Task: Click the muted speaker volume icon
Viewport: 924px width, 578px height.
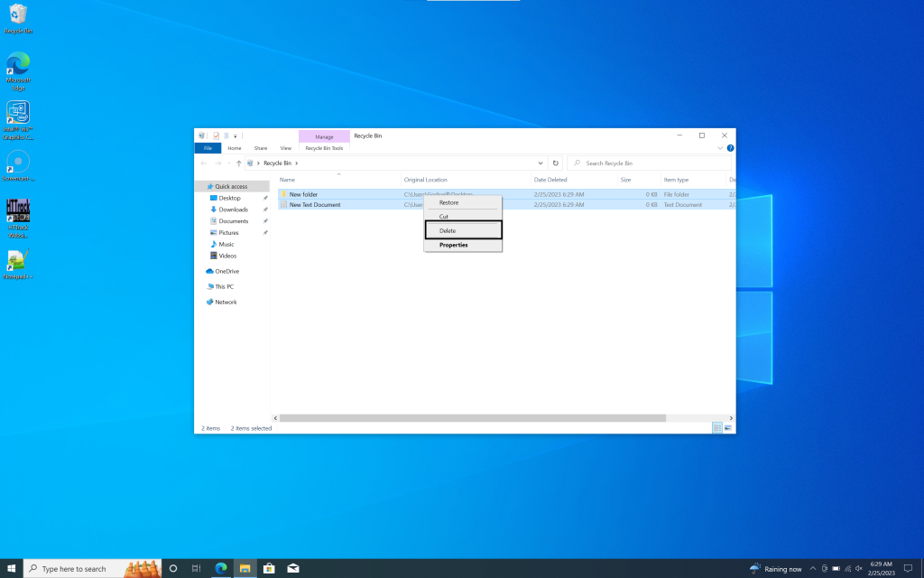Action: coord(859,569)
